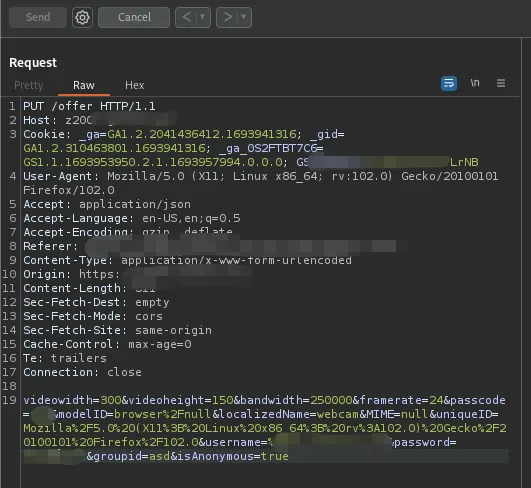531x488 pixels.
Task: Toggle the \n non-printable characters button
Action: coord(475,83)
